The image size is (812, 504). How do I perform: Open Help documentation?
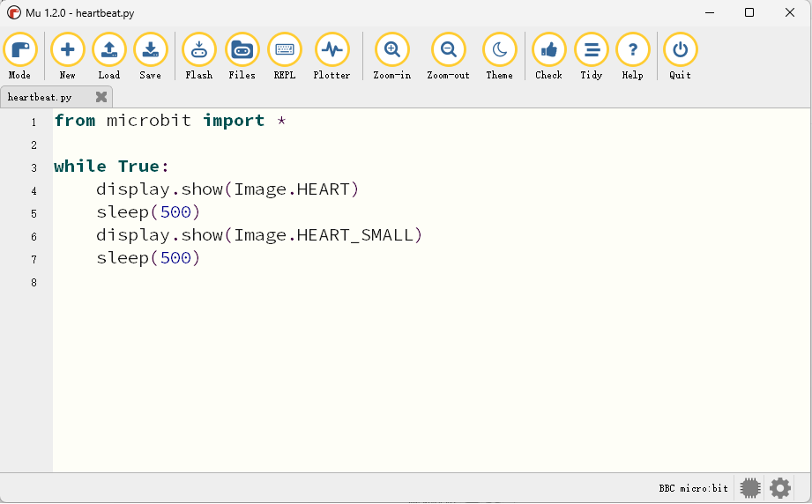pos(632,56)
